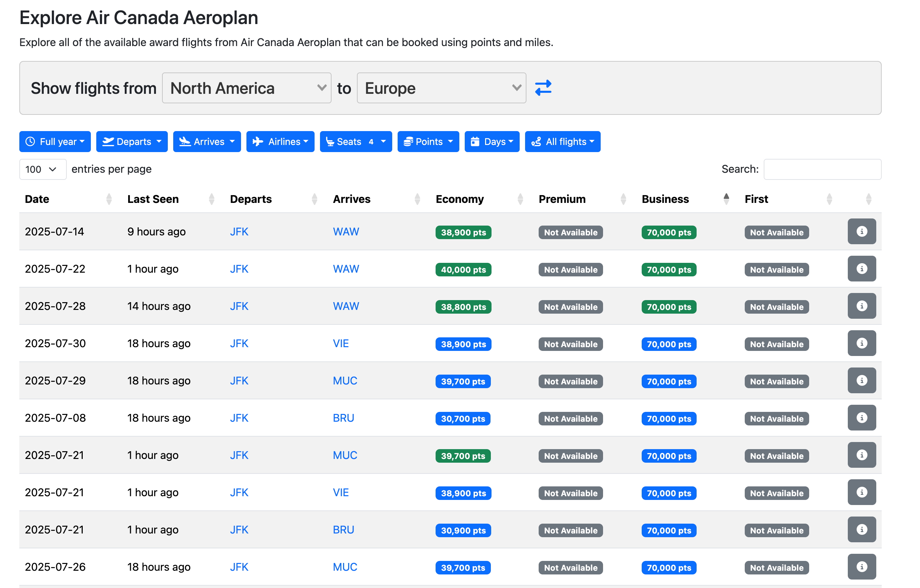Open MUC link in 2025-07-26 row

[x=345, y=567]
